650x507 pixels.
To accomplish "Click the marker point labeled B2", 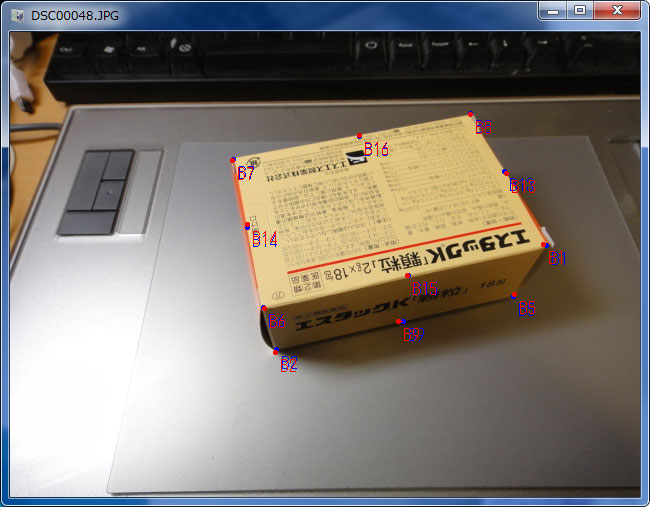I will [x=276, y=351].
